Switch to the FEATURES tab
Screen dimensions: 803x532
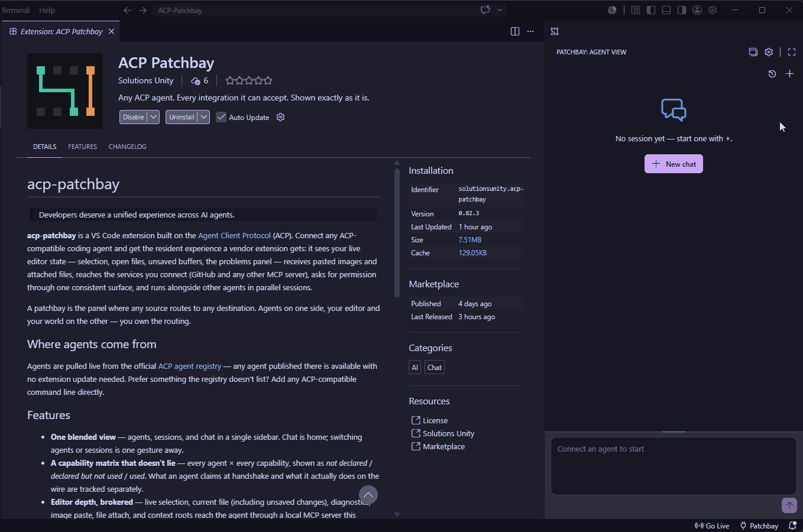click(82, 147)
